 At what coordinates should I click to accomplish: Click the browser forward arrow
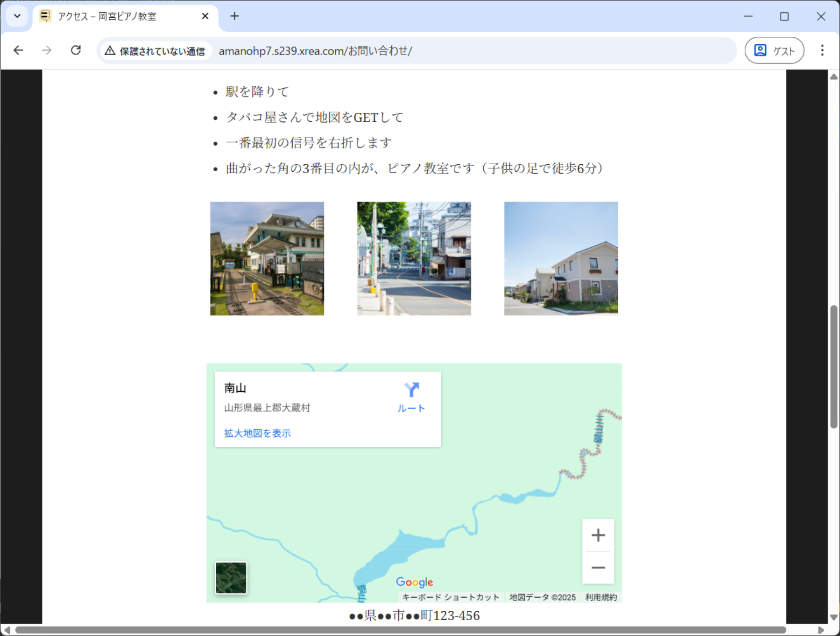47,50
